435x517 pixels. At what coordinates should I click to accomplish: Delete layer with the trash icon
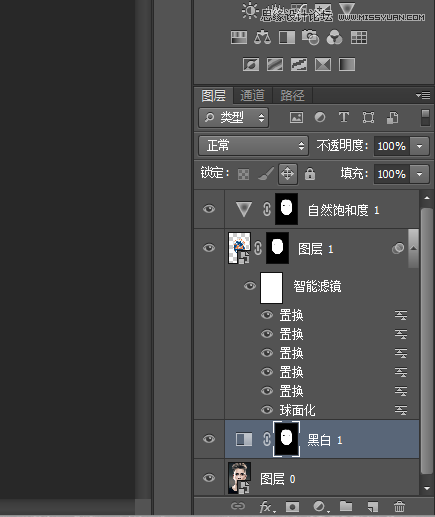pyautogui.click(x=399, y=507)
